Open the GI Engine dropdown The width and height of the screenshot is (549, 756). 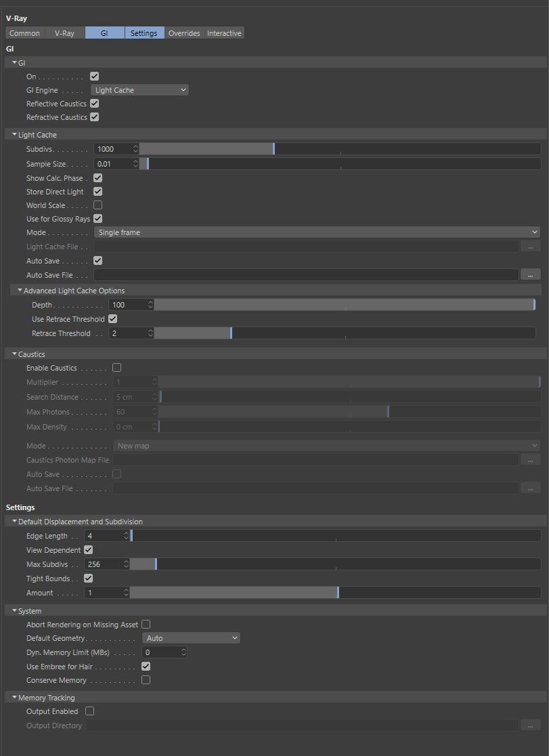coord(139,89)
